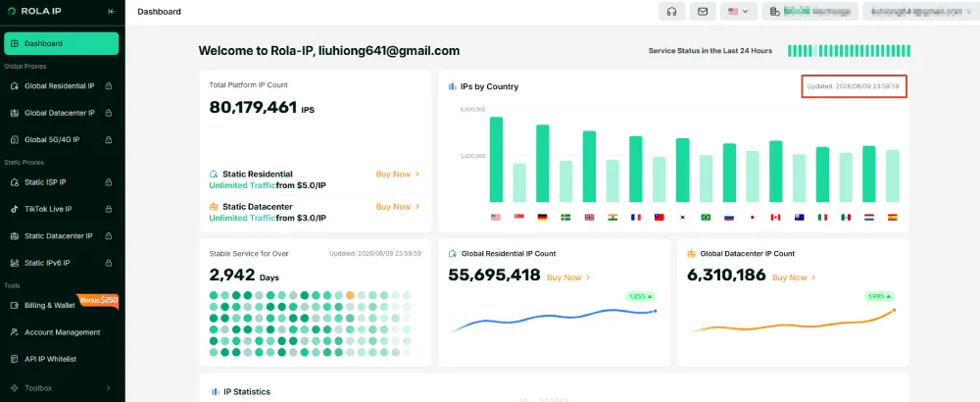
Task: Click the United States flag under chart
Action: click(496, 218)
